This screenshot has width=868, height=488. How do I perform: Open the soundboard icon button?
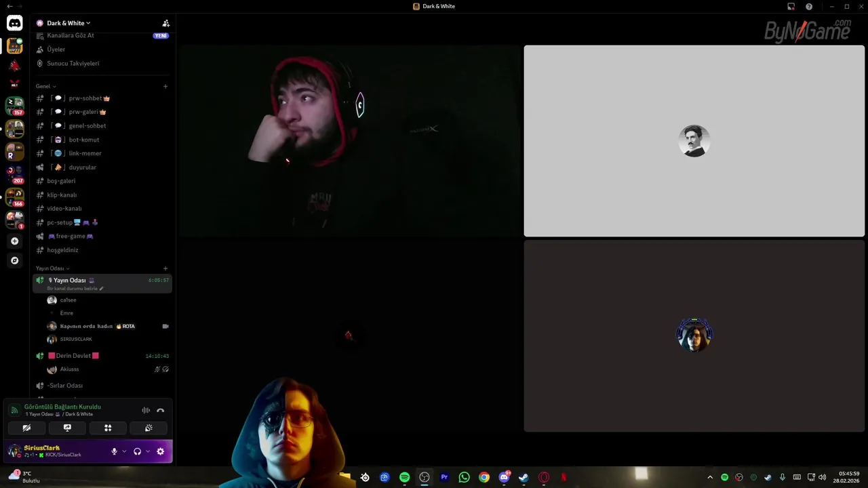149,428
